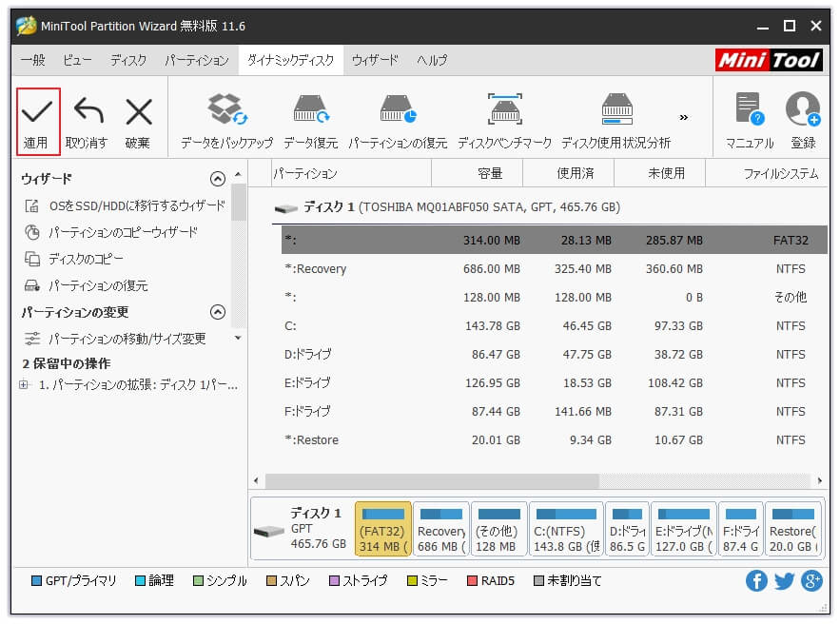The height and width of the screenshot is (624, 840).
Task: Start the Copy Partition wizard (パーティションのコピーウィザード)
Action: pos(111,232)
